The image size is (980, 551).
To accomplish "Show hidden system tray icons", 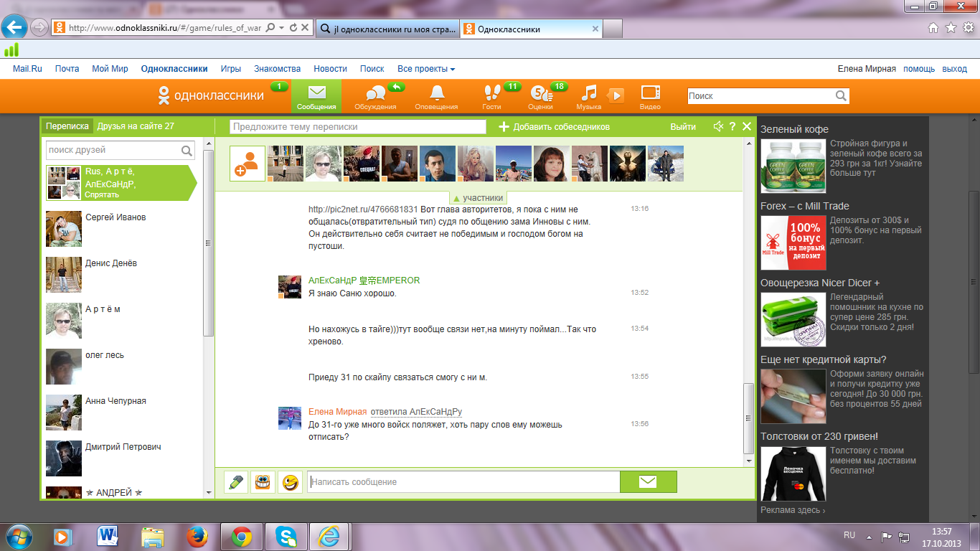I will pyautogui.click(x=867, y=536).
